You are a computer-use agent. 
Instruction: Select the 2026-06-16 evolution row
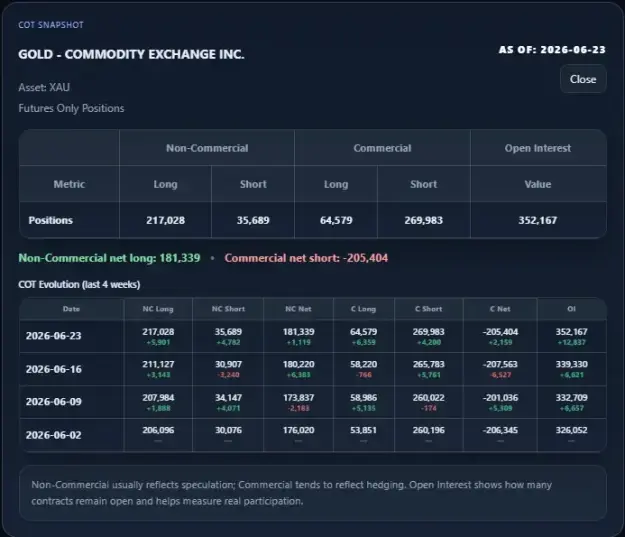pyautogui.click(x=313, y=369)
